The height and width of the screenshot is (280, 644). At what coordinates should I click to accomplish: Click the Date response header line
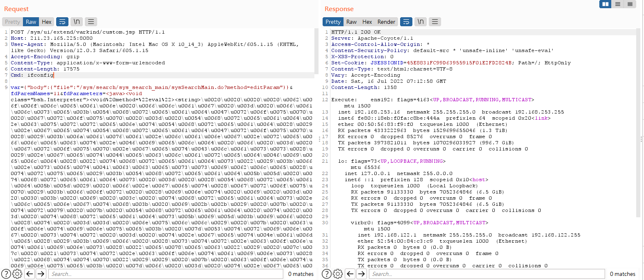coord(389,81)
